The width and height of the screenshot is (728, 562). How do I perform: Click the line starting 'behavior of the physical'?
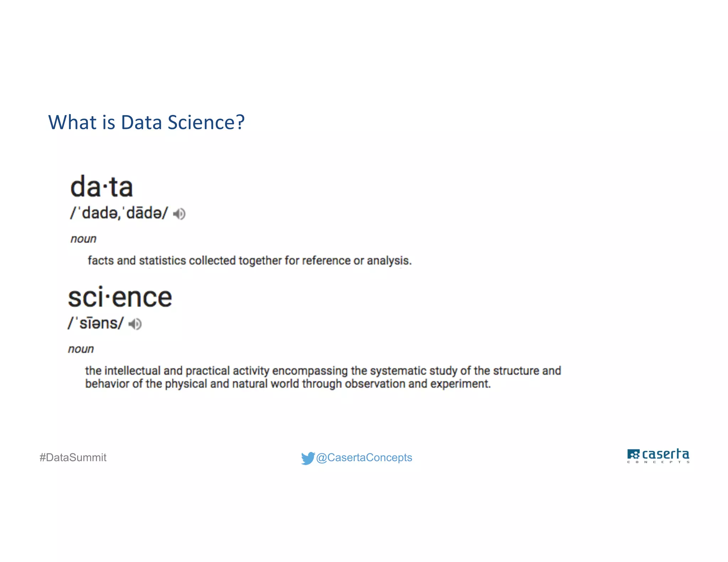[x=288, y=384]
